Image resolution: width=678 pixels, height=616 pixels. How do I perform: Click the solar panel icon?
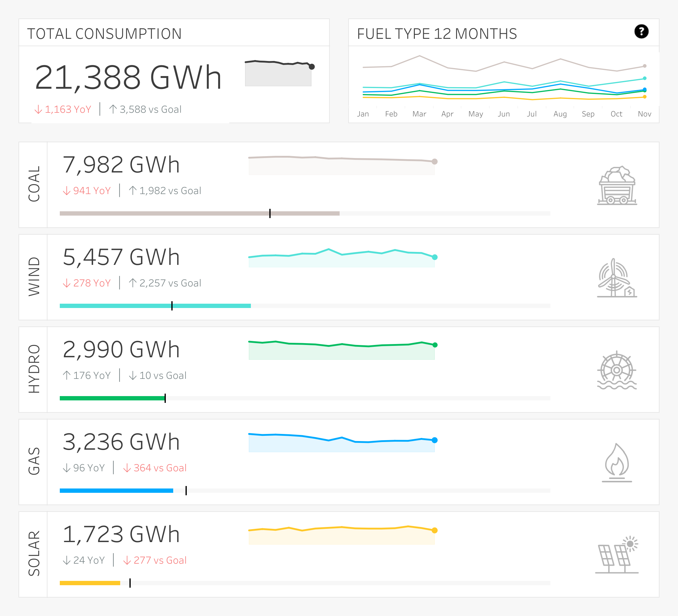coord(617,555)
